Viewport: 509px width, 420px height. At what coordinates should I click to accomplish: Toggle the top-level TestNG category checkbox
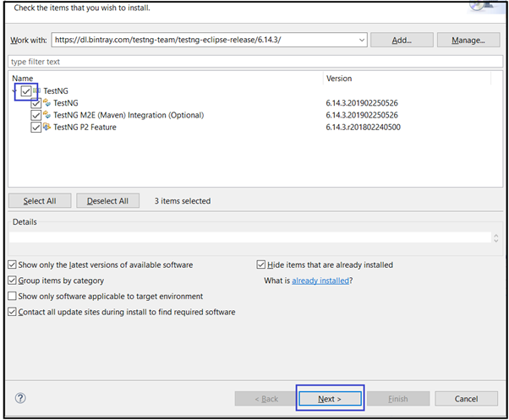pyautogui.click(x=26, y=91)
